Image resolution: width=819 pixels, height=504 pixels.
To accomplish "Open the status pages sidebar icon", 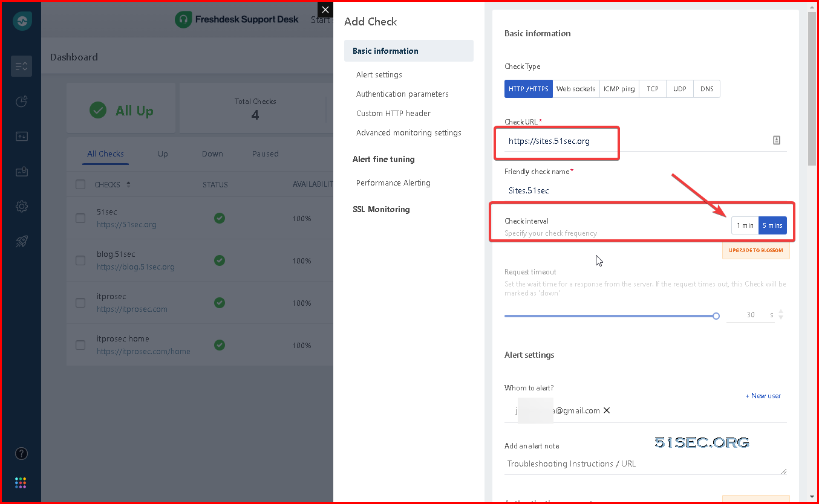I will click(x=21, y=137).
